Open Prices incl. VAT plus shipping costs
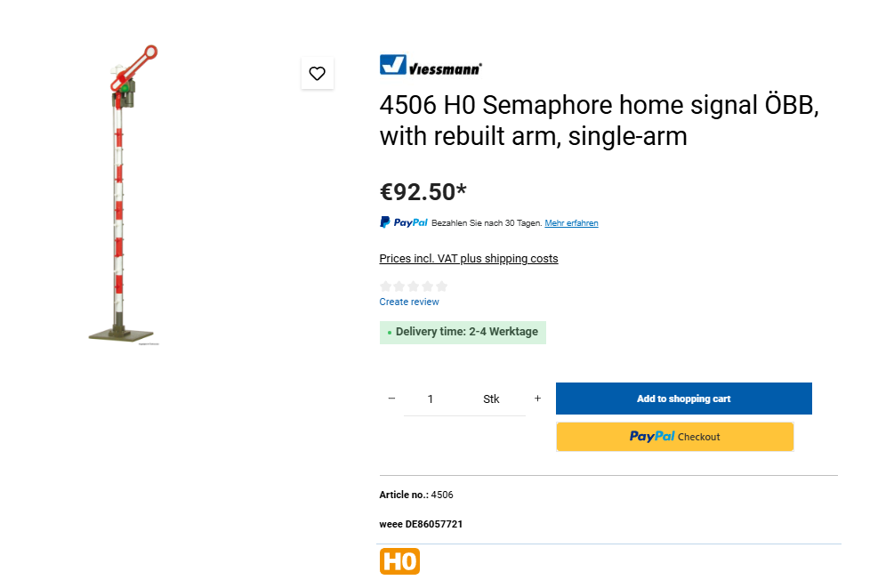Image resolution: width=894 pixels, height=588 pixels. point(469,259)
